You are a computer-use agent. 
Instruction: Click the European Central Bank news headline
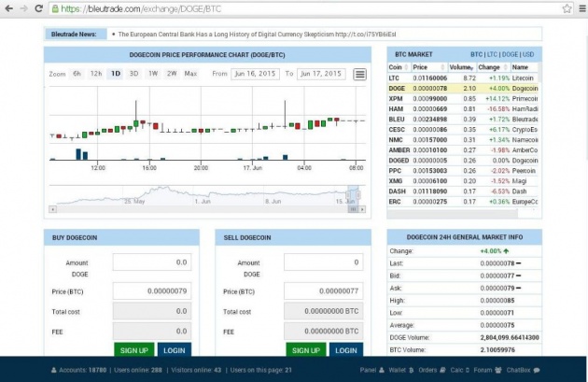(x=257, y=35)
